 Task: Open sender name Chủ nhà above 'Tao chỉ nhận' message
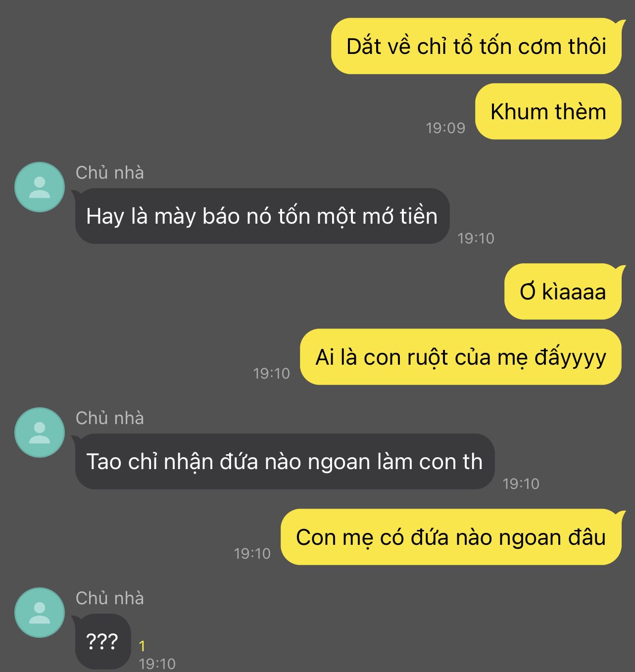pyautogui.click(x=110, y=418)
